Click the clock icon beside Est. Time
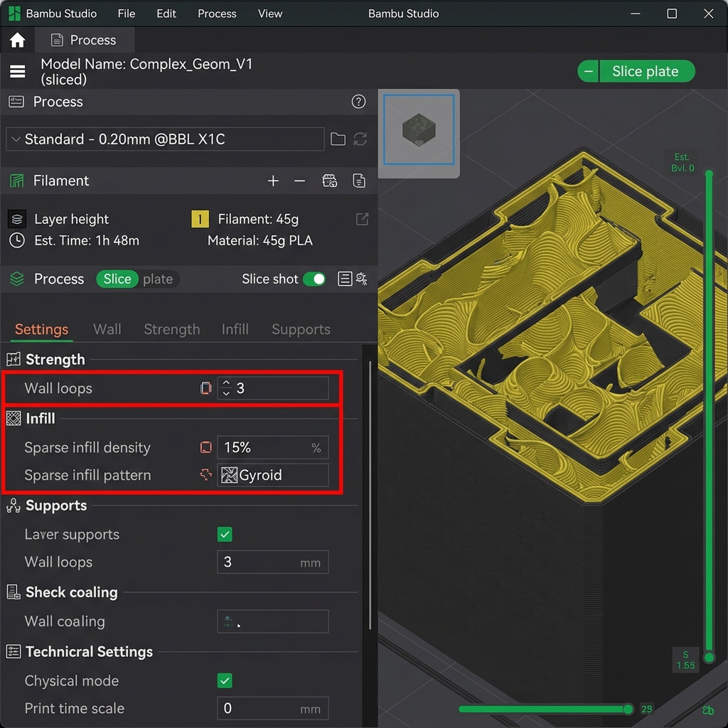 point(17,240)
